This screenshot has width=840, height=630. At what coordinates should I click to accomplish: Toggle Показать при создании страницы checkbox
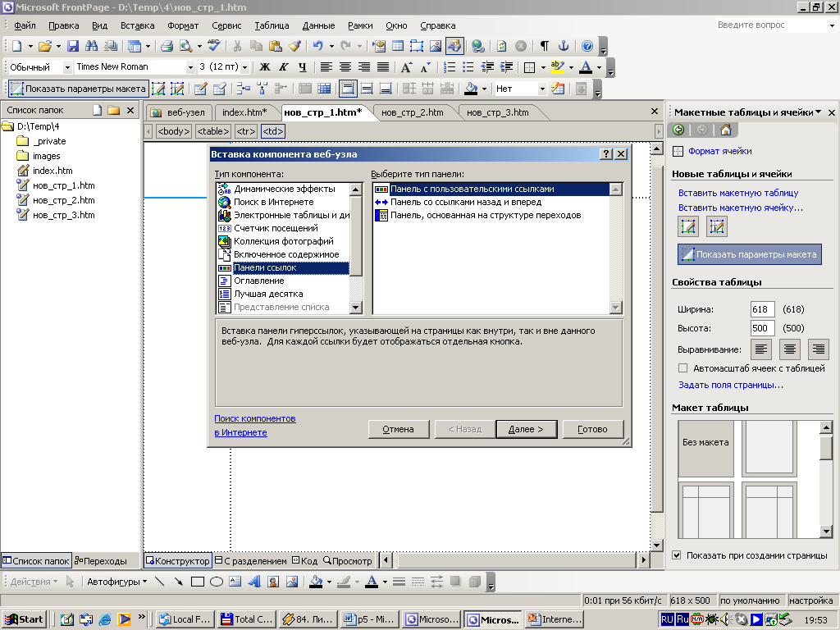click(676, 555)
